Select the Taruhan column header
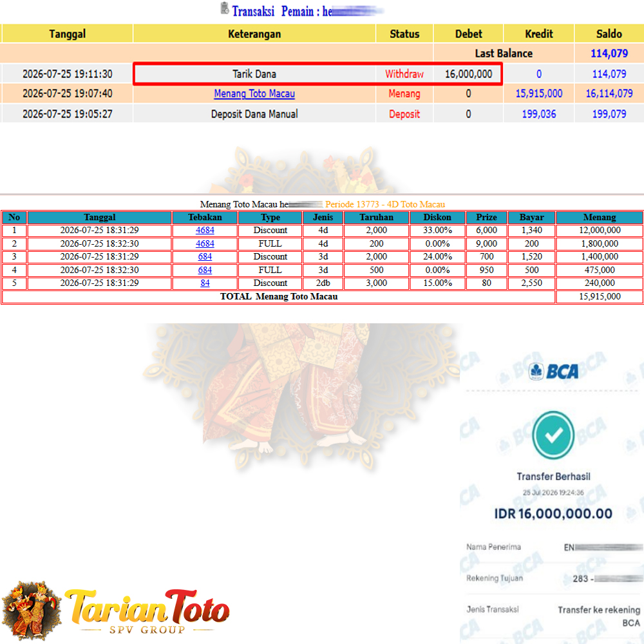 tap(376, 217)
